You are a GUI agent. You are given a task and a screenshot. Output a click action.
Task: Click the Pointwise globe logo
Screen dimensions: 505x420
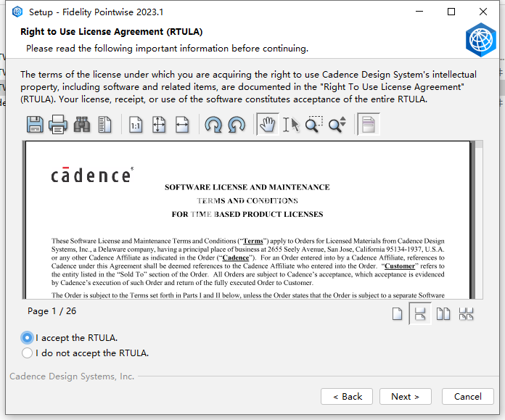point(481,40)
